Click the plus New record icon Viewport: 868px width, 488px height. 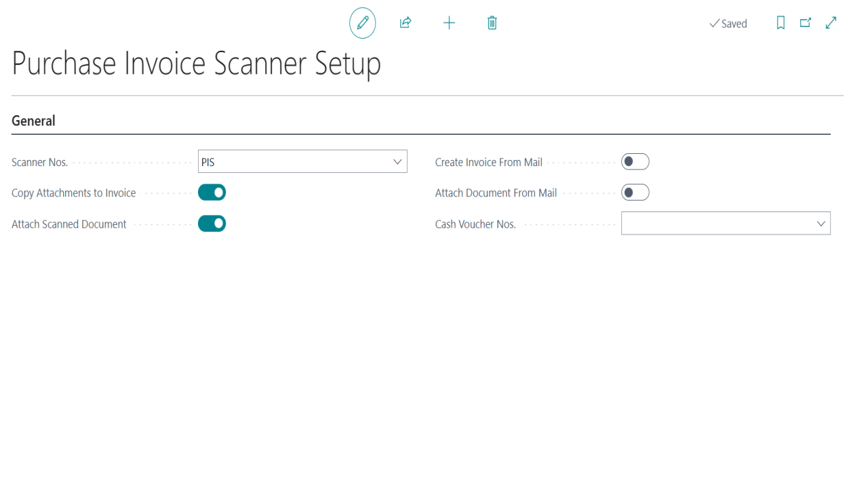tap(449, 23)
